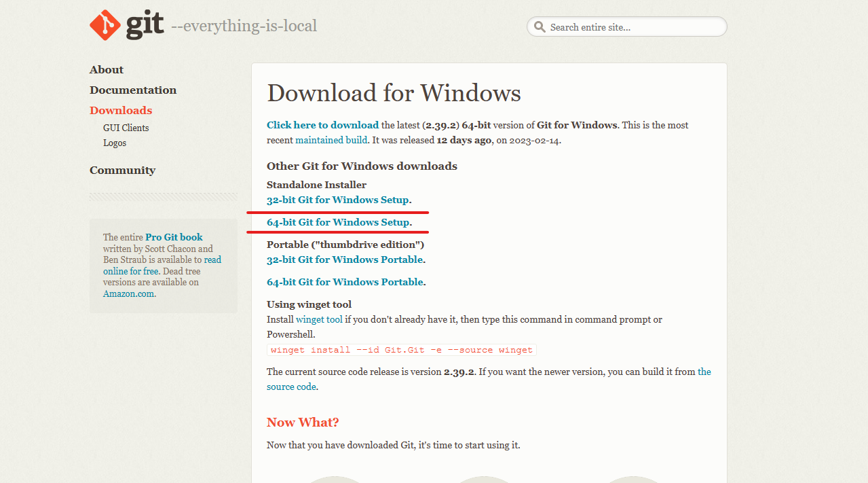Click the winget install command text
Viewport: 868px width, 483px height.
(402, 350)
